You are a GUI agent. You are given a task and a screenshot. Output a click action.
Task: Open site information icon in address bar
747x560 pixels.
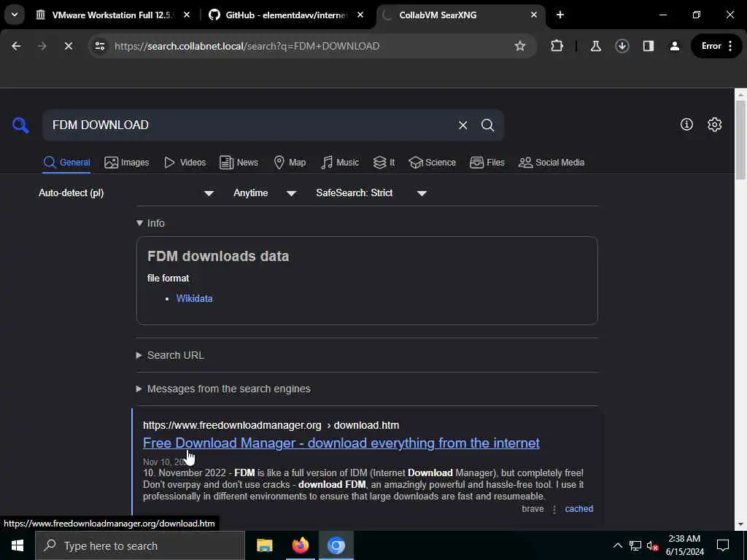(99, 46)
